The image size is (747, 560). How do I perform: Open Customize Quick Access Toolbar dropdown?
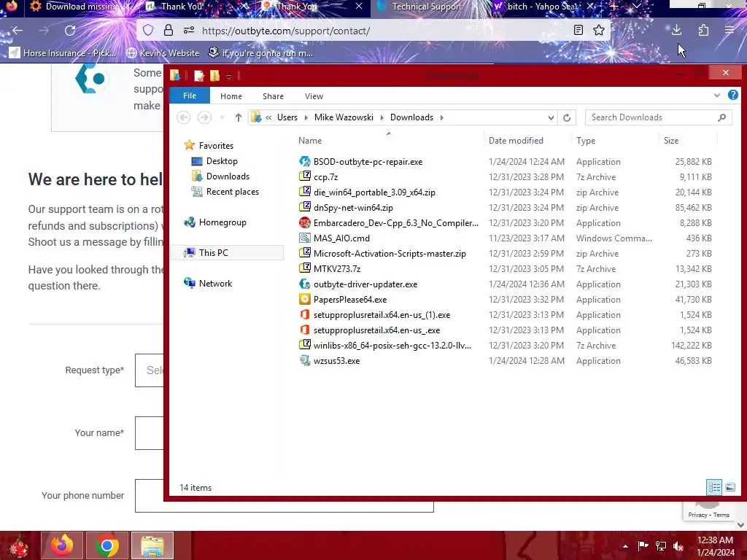tap(228, 76)
